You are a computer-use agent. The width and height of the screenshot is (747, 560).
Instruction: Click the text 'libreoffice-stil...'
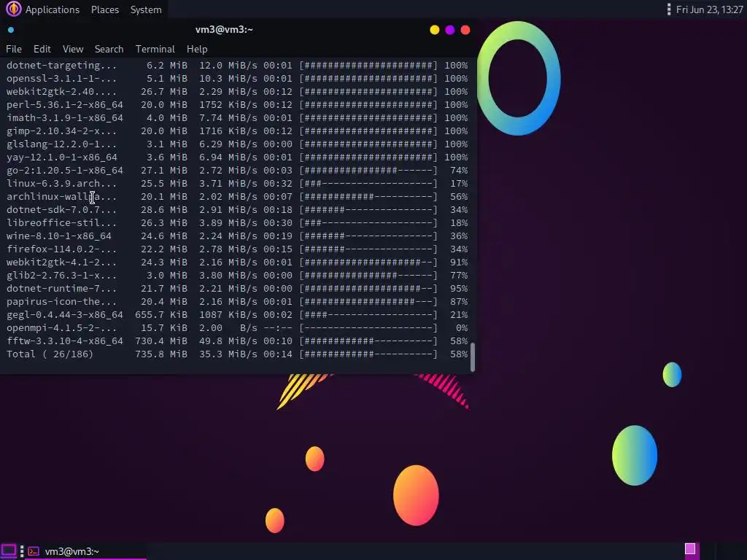coord(61,223)
